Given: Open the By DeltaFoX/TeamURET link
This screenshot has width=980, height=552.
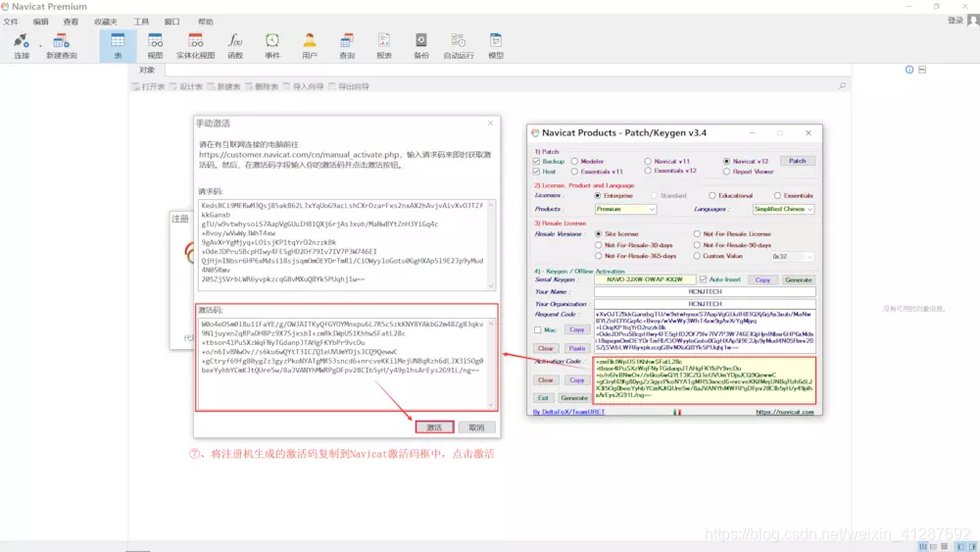Looking at the screenshot, I should point(568,412).
